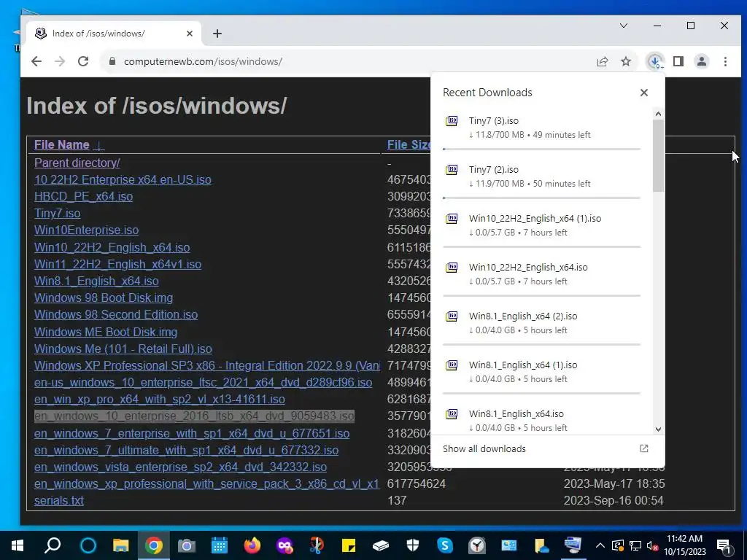
Task: Open taskbar Search magnifier
Action: 53,545
